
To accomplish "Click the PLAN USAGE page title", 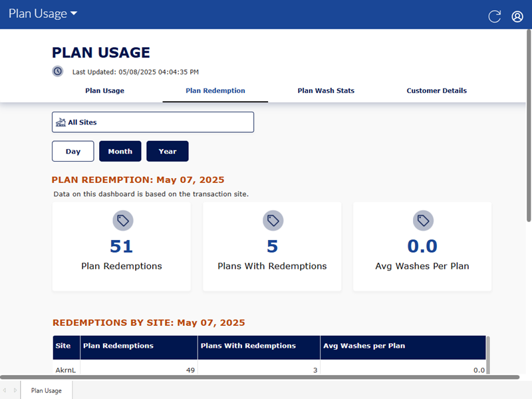I will (101, 53).
